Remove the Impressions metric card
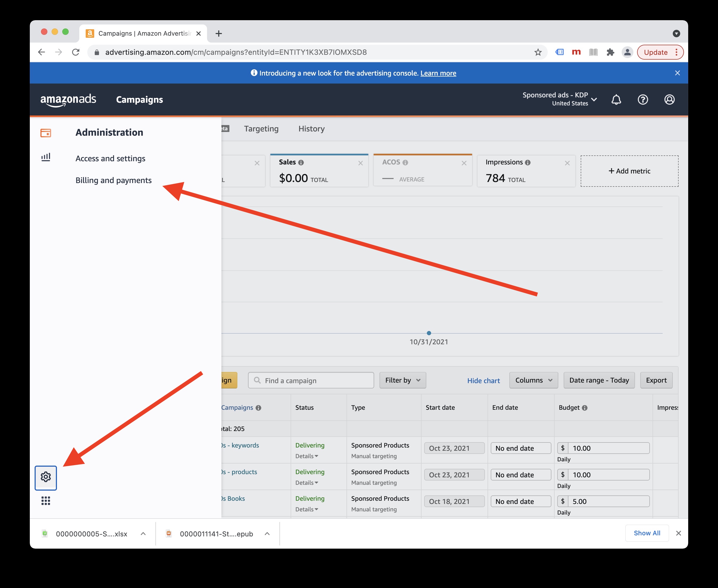This screenshot has width=718, height=588. click(x=567, y=163)
